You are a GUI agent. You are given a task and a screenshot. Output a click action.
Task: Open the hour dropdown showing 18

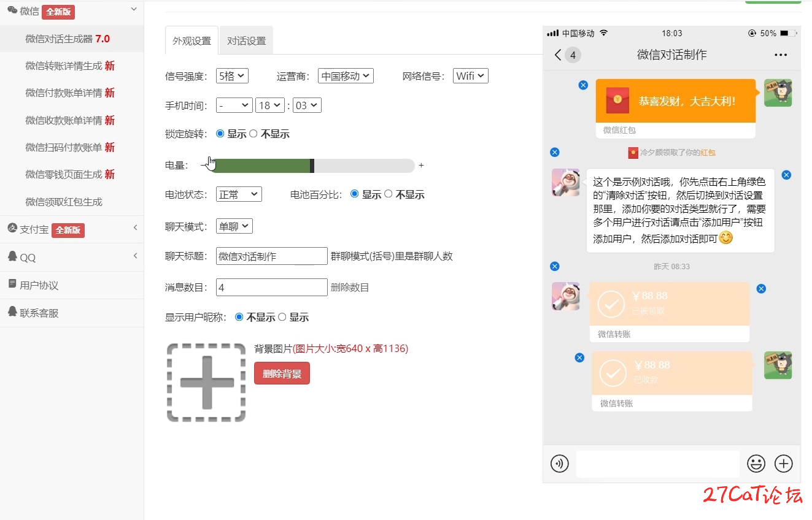pyautogui.click(x=270, y=105)
